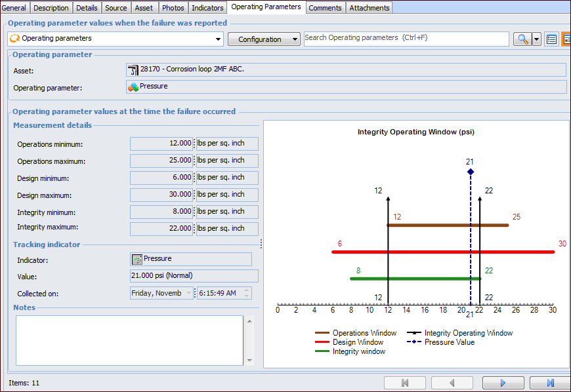The height and width of the screenshot is (392, 571).
Task: Click the asset icon beside 28170
Action: coord(133,69)
